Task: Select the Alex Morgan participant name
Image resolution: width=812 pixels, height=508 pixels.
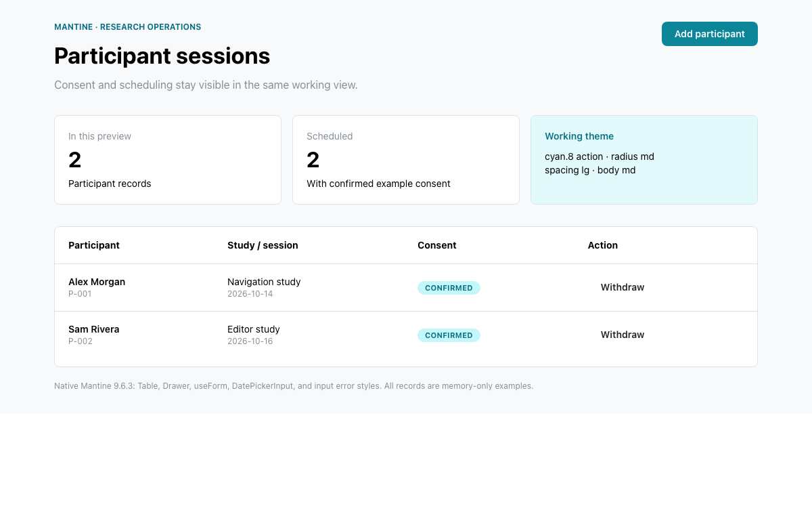Action: (97, 282)
